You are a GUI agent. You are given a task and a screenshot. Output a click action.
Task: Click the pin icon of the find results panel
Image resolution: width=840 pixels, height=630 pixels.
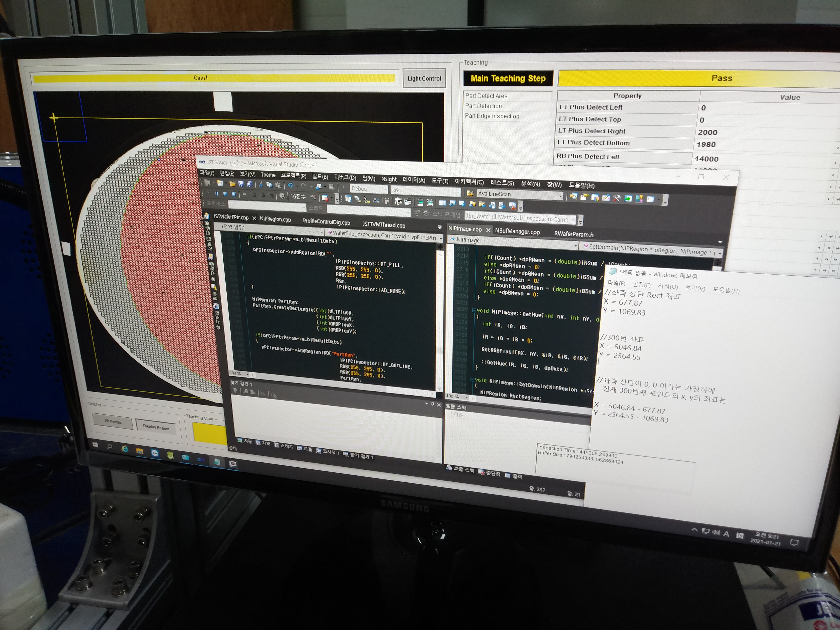pos(432,404)
